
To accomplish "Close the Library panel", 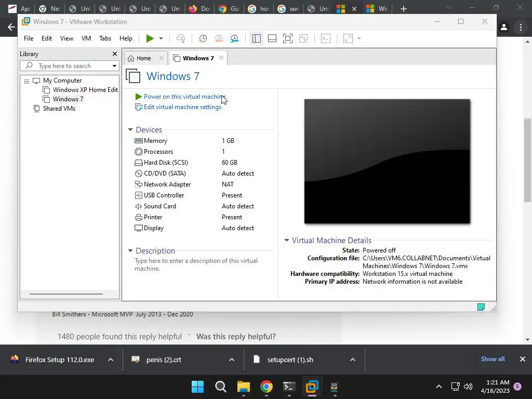I will [115, 54].
